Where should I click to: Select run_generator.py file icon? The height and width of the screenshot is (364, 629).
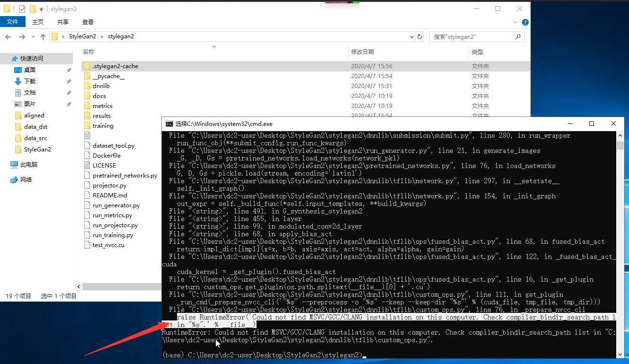(x=87, y=205)
